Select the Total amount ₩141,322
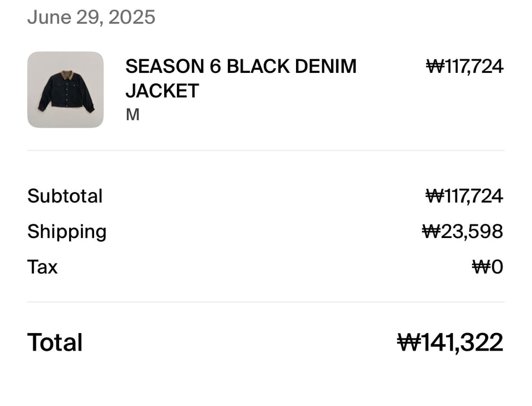 450,343
